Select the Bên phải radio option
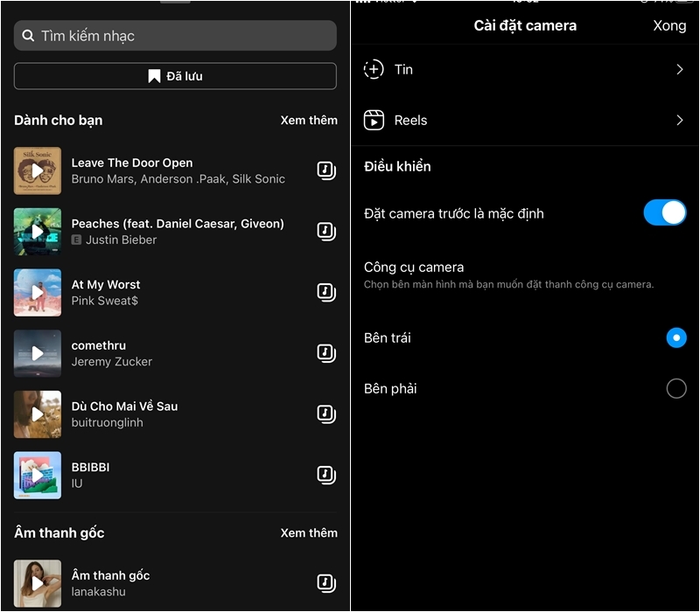 (675, 388)
